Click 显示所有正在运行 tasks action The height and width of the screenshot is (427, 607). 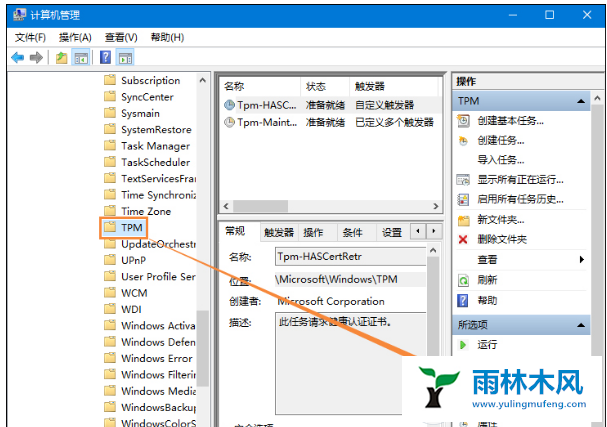(x=514, y=180)
